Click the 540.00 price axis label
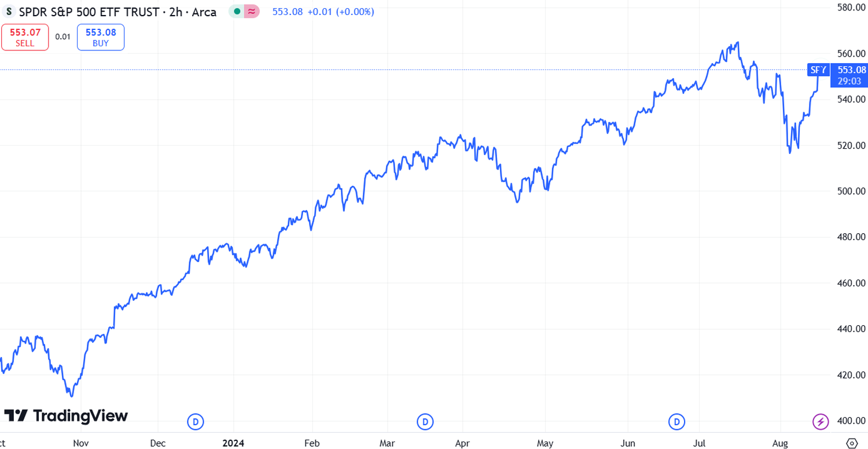 (850, 100)
